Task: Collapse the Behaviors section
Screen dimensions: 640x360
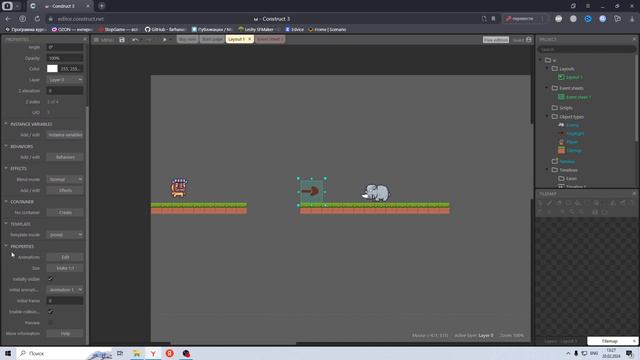Action: point(6,146)
